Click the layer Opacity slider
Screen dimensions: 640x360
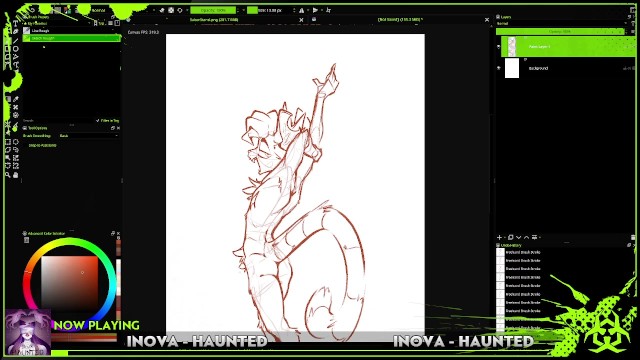[x=560, y=31]
